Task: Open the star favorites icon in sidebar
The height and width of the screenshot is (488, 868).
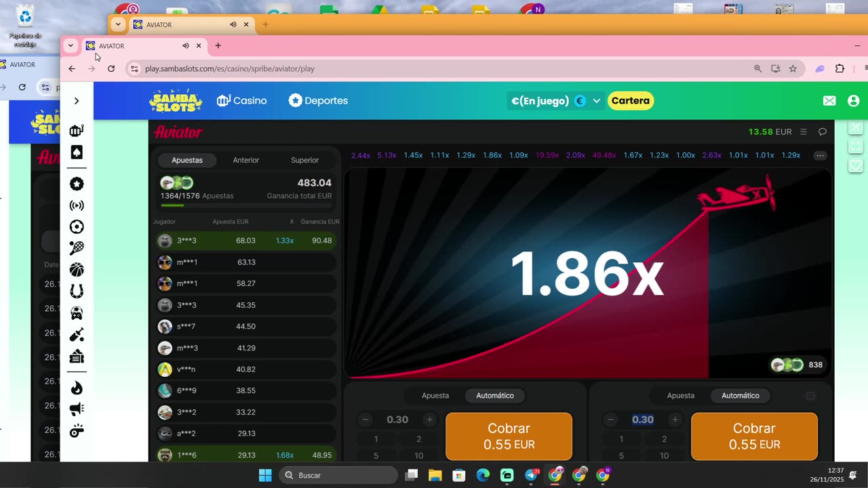Action: tap(77, 184)
